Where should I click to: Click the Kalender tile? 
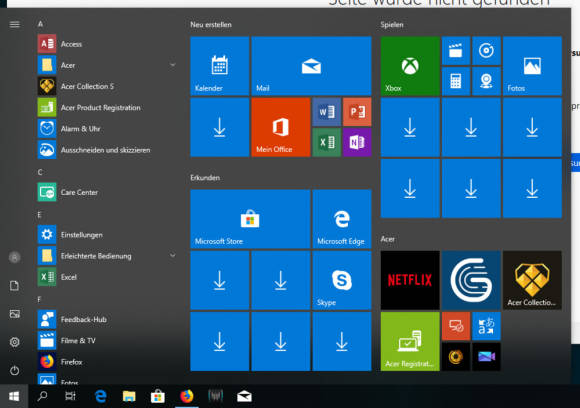[x=219, y=66]
